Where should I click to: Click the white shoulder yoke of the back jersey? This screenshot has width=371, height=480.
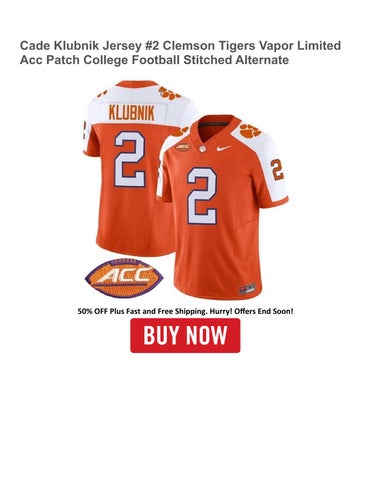click(140, 105)
